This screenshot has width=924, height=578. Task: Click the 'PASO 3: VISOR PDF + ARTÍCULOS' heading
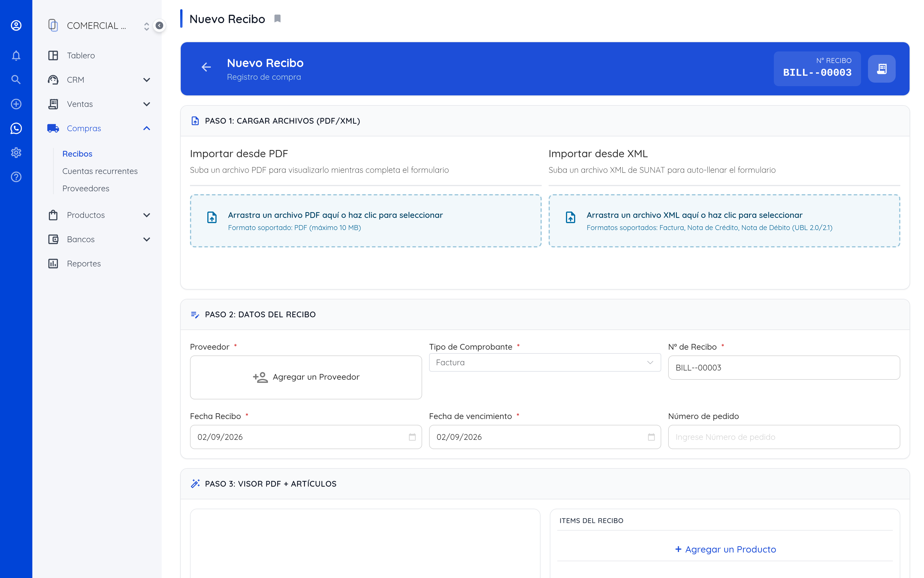pos(271,483)
